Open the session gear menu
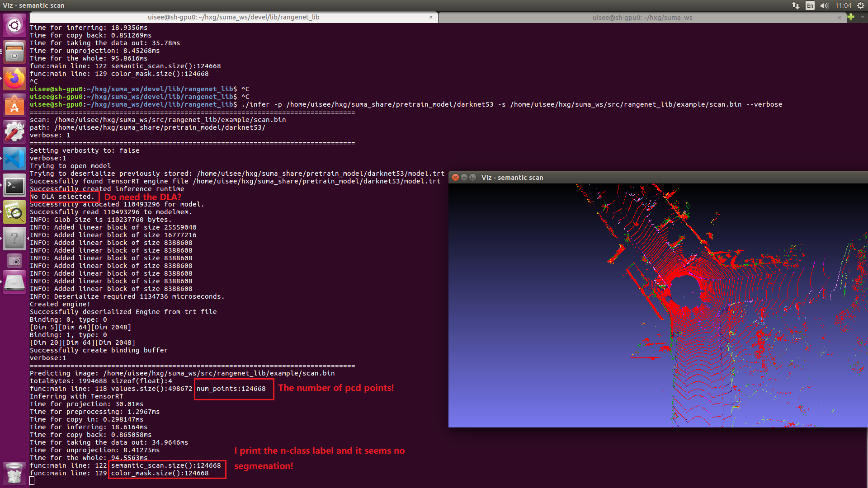The width and height of the screenshot is (868, 488). (860, 5)
